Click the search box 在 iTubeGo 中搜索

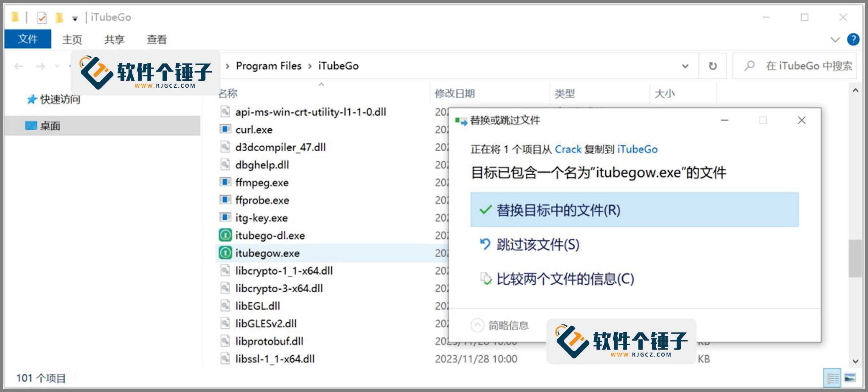(x=795, y=66)
